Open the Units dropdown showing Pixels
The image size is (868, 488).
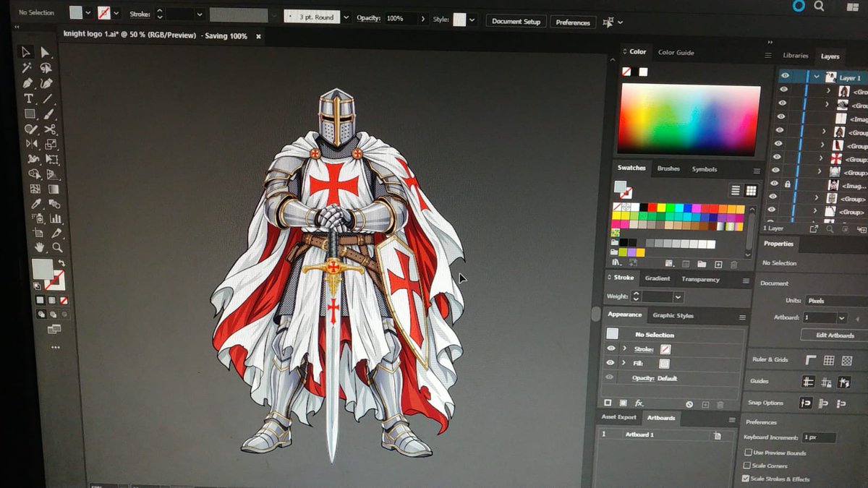[836, 301]
